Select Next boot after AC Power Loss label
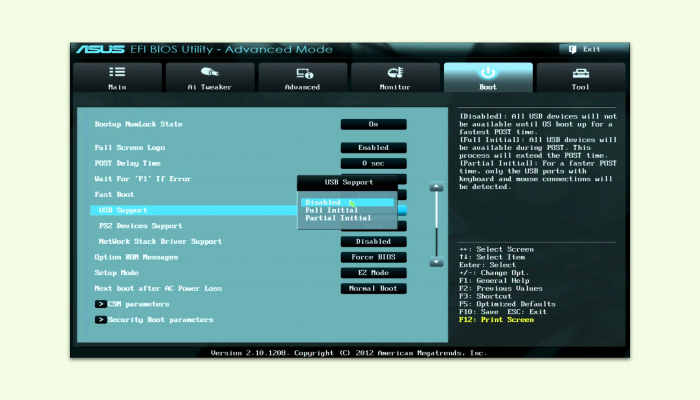The image size is (700, 400). pyautogui.click(x=158, y=288)
